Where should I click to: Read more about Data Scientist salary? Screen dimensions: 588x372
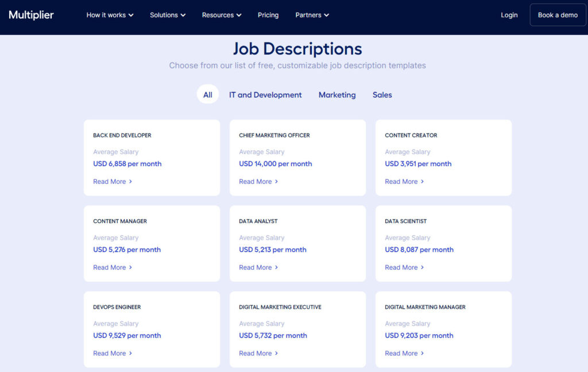(x=401, y=267)
